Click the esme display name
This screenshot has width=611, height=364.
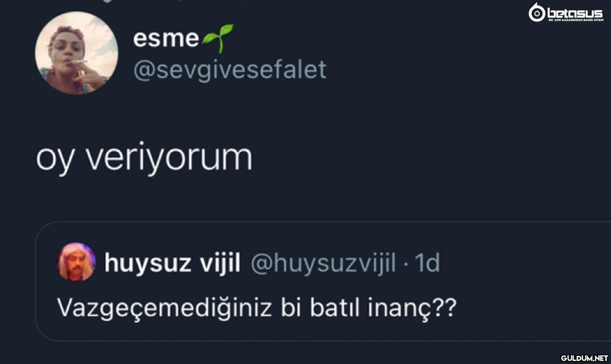point(166,39)
